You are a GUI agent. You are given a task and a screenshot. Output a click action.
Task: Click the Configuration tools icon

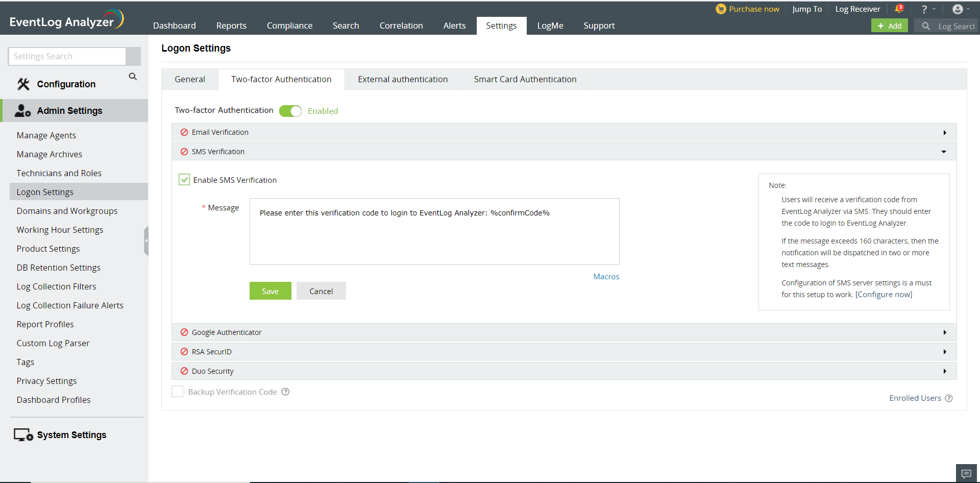coord(23,84)
